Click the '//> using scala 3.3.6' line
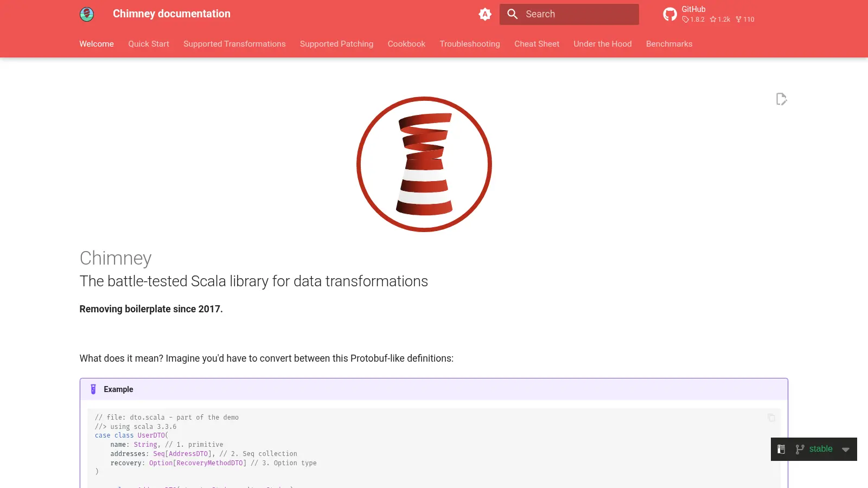 (x=136, y=427)
